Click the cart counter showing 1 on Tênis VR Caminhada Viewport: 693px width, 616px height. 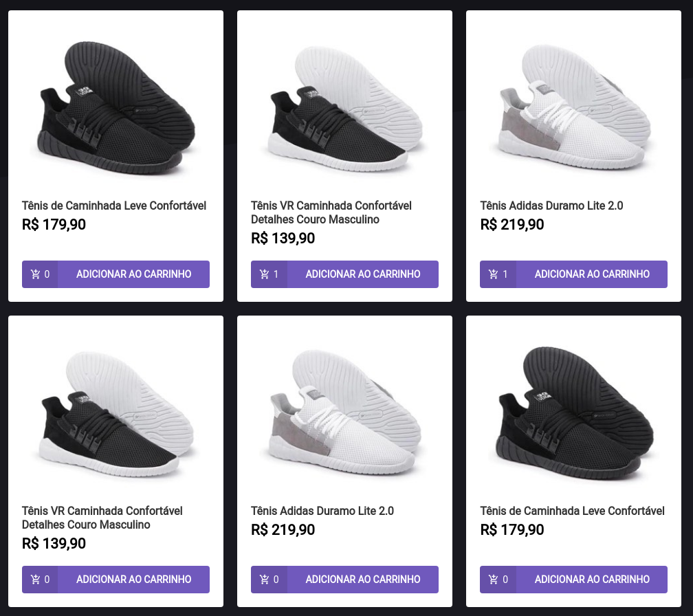[268, 274]
